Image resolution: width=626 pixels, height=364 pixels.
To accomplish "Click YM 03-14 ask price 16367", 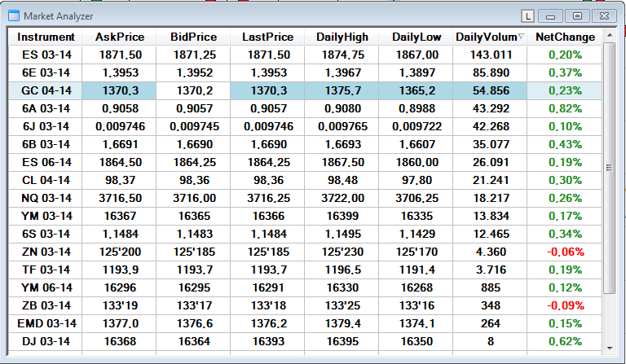I will tap(120, 216).
